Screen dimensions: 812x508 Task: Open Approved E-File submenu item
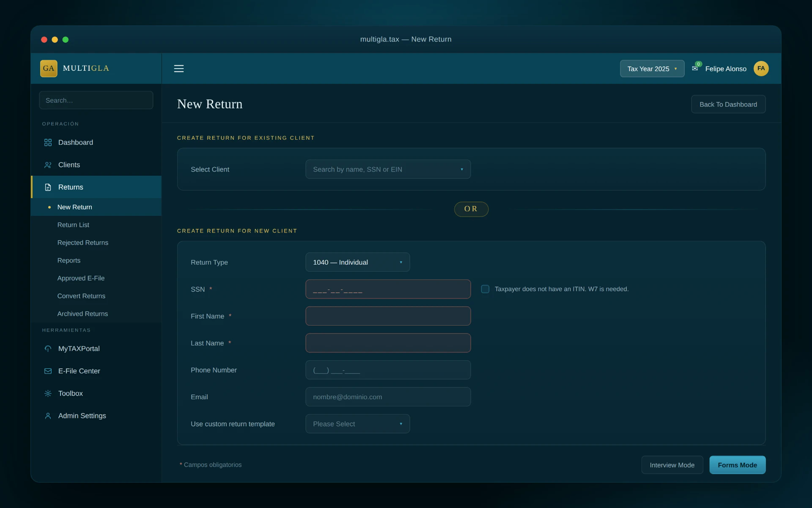point(96,278)
